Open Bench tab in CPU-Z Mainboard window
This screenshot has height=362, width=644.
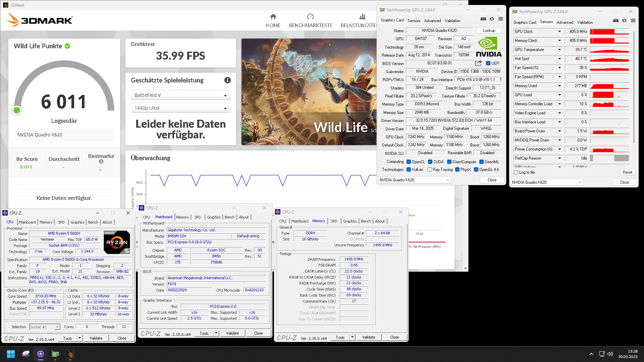[x=230, y=217]
